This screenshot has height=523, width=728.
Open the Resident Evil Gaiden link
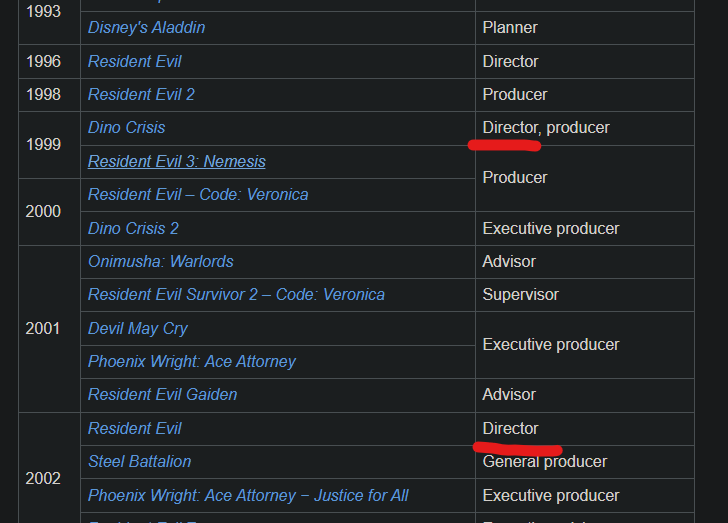click(163, 394)
